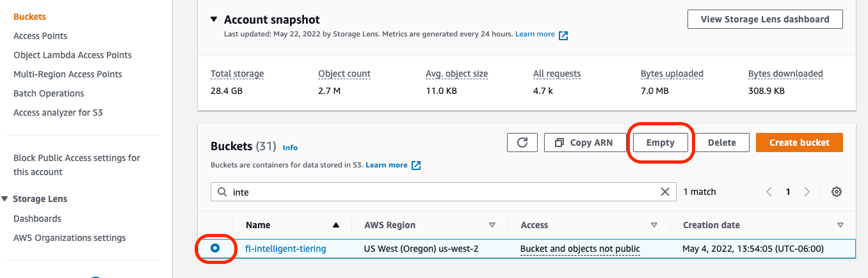Open Access Points in sidebar

point(40,36)
